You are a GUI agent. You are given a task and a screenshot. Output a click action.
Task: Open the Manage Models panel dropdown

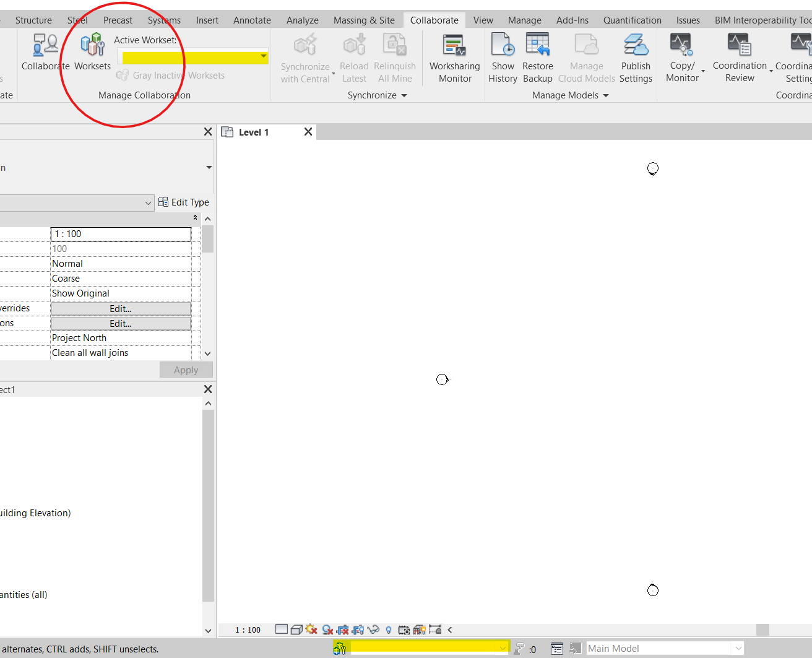coord(606,95)
